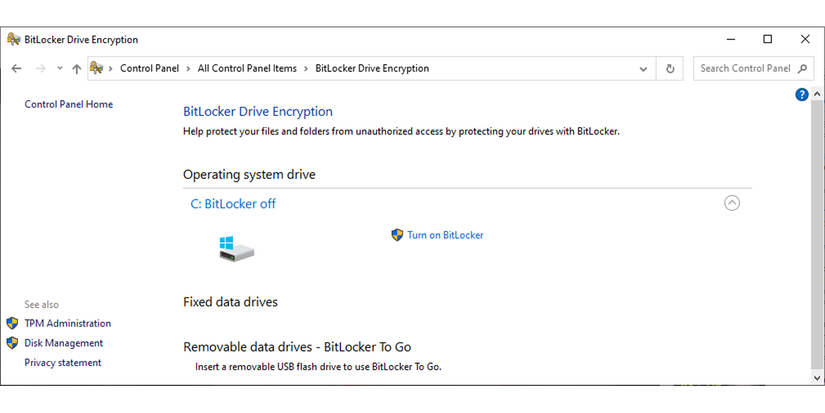Click the Back navigation arrow
Viewport: 825px width, 413px height.
[x=16, y=69]
